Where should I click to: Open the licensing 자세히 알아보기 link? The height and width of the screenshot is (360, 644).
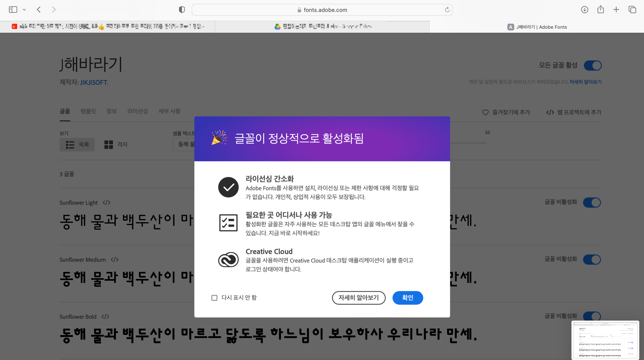coord(585,82)
